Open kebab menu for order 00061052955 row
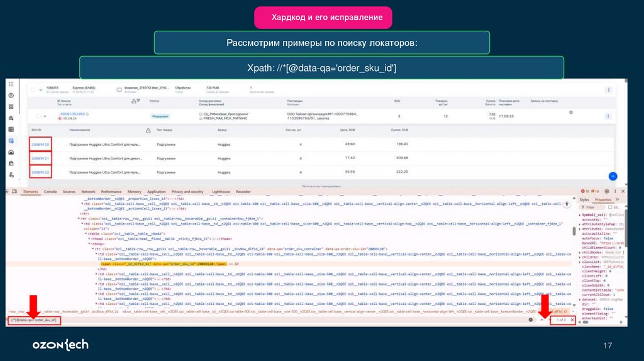 608,116
